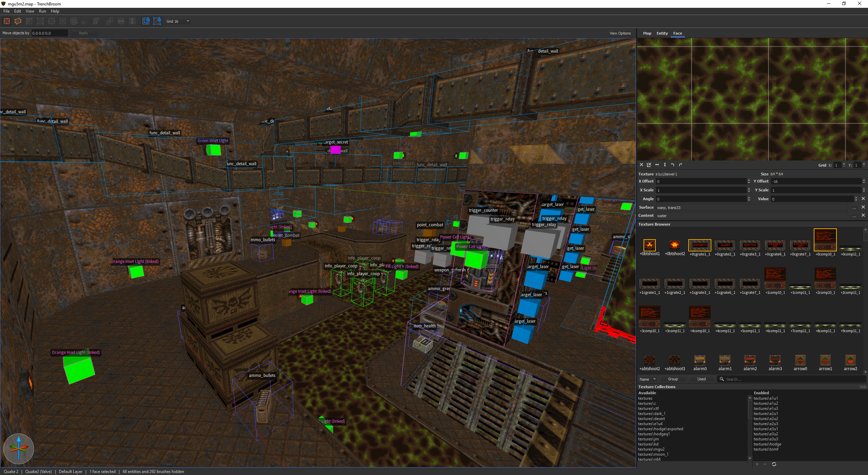This screenshot has width=868, height=475.
Task: Click the reset texture icon in UV editor
Action: pos(641,165)
